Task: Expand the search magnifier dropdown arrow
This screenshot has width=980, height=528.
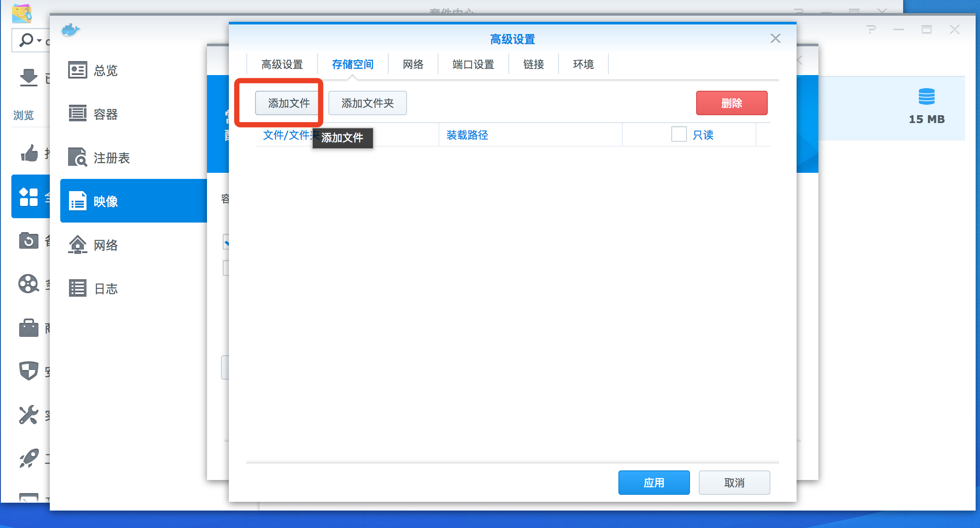Action: click(39, 41)
